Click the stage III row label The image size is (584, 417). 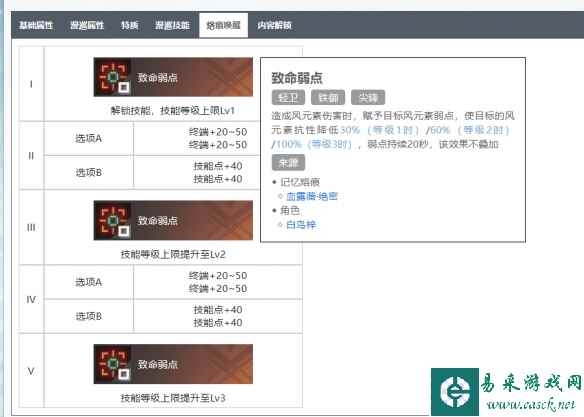[31, 227]
